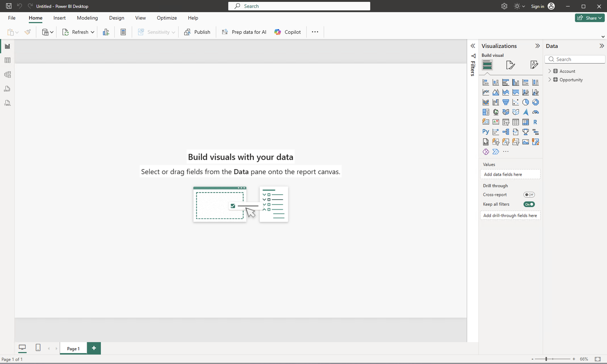607x364 pixels.
Task: Click the Save icon in title bar
Action: click(9, 6)
